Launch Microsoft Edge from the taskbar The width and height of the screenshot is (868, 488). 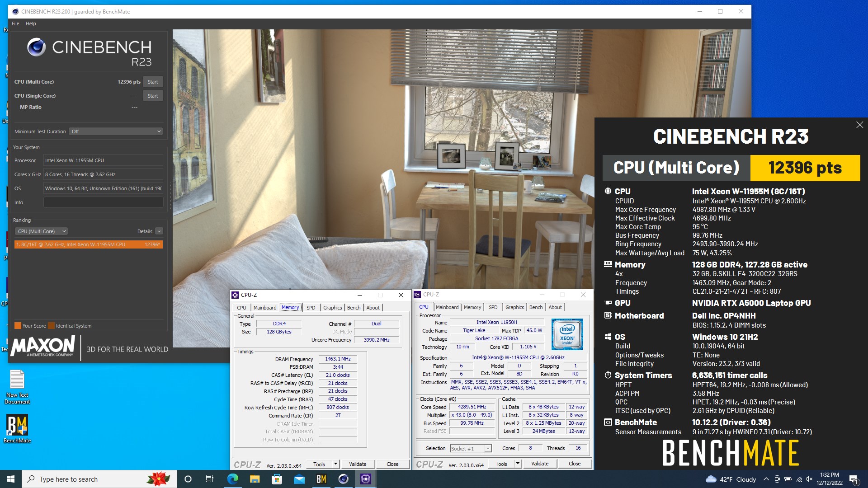tap(232, 479)
